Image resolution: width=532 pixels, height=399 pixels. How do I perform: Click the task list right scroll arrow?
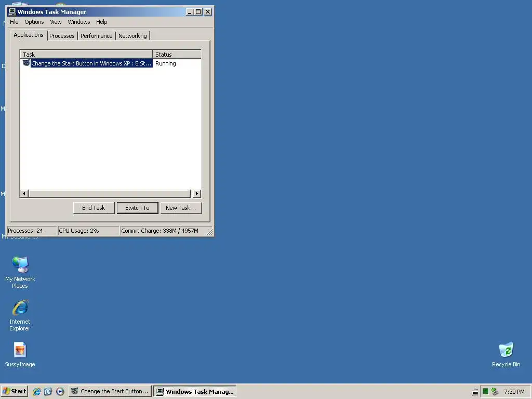pyautogui.click(x=197, y=194)
